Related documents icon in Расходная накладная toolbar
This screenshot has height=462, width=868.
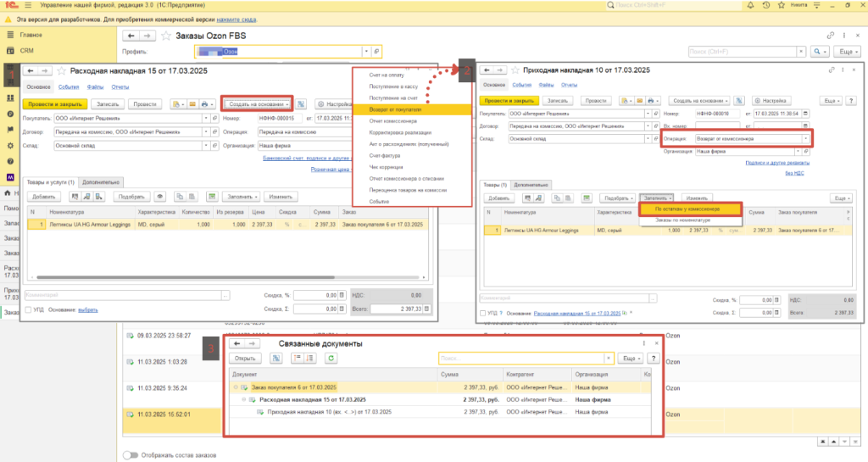[301, 104]
